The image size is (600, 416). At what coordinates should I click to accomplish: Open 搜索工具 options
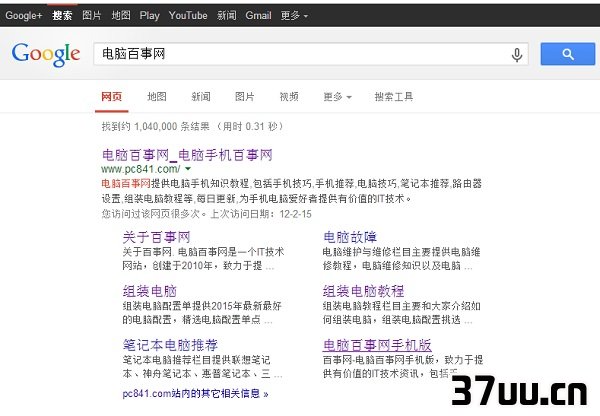(x=394, y=97)
